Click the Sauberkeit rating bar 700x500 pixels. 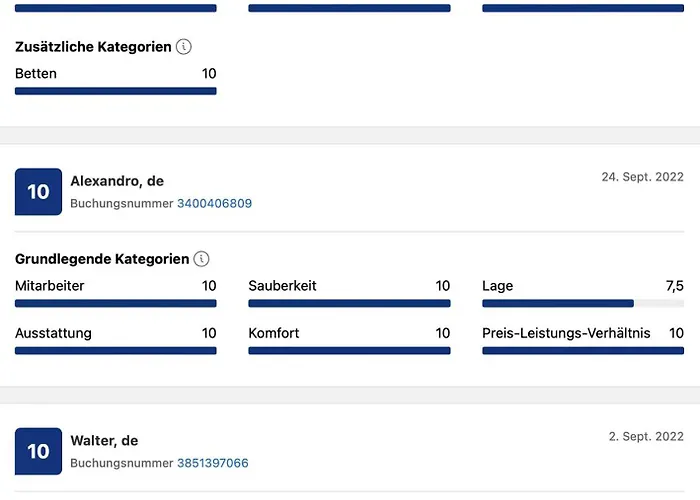click(349, 304)
